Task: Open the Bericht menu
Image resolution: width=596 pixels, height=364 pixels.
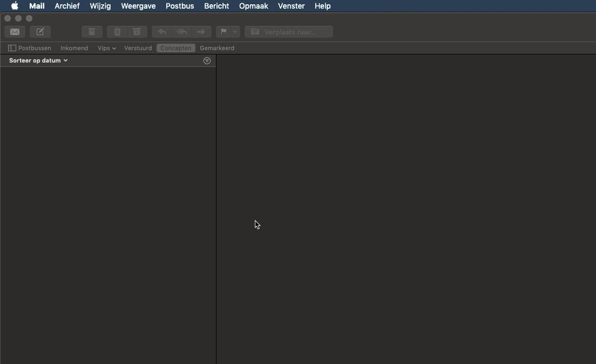Action: pos(216,6)
